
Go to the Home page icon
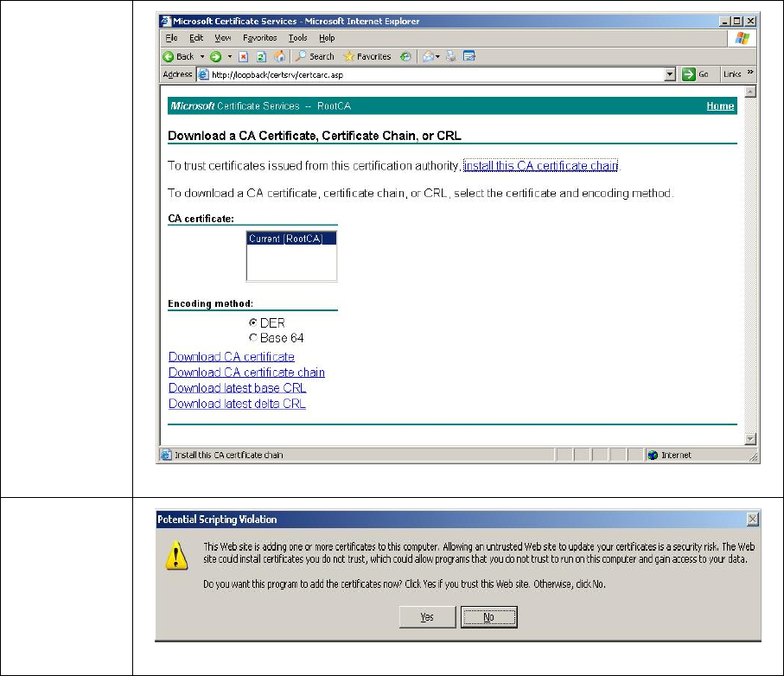[279, 56]
